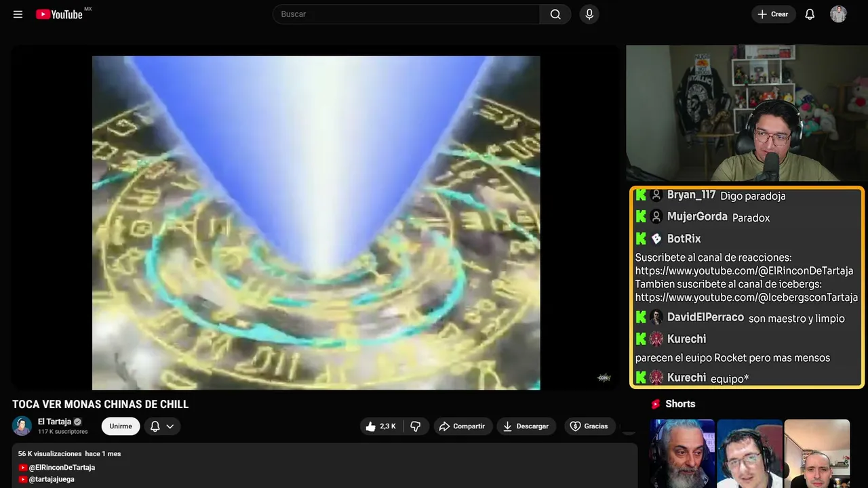Screen dimensions: 868x488
Task: Click the verified badge beside El Tartaja
Action: click(x=77, y=422)
